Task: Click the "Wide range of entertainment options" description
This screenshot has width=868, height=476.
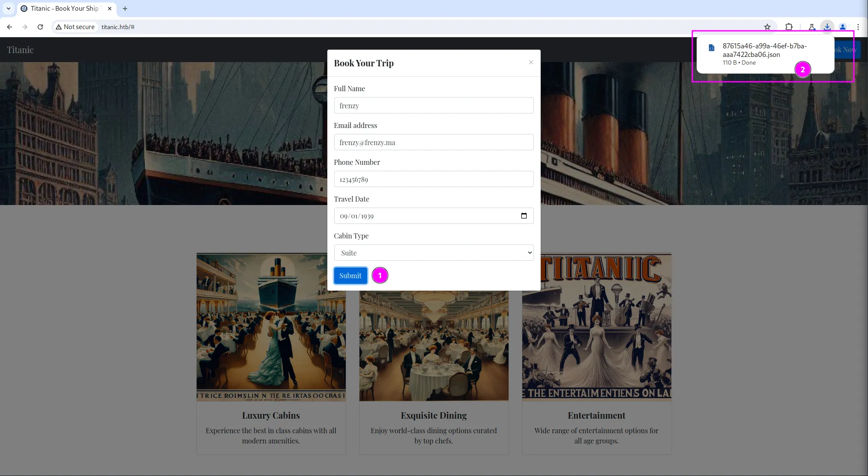Action: click(x=596, y=436)
